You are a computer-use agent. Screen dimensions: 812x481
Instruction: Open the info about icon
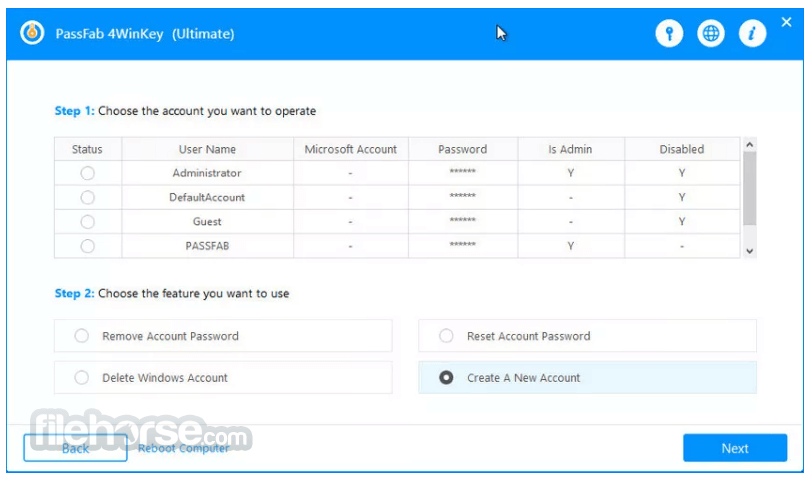pos(752,34)
